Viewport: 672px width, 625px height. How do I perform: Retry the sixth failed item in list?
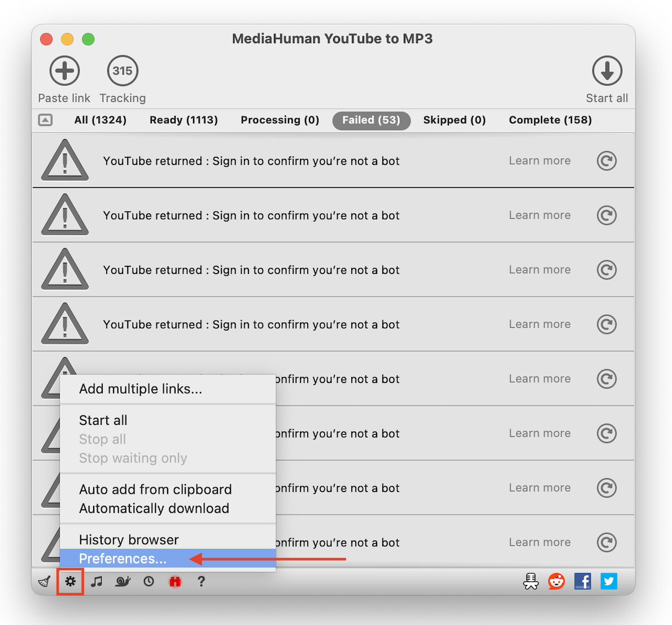pyautogui.click(x=607, y=433)
